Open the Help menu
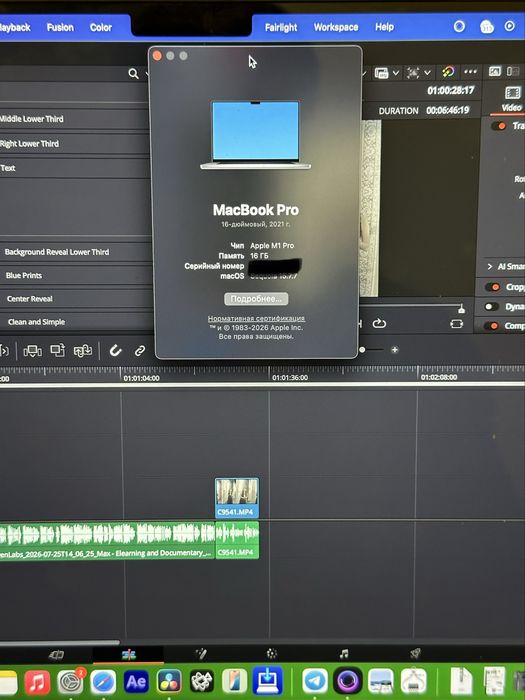This screenshot has height=700, width=525. (384, 27)
